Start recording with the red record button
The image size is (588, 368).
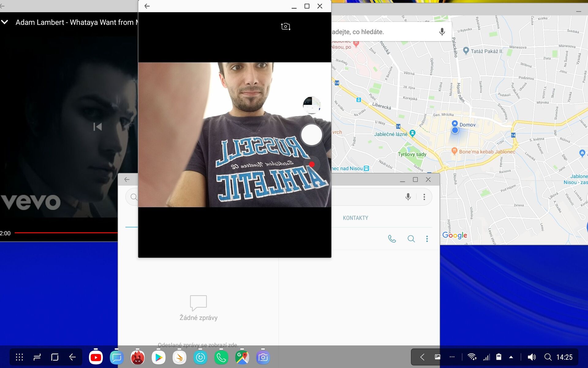[311, 164]
